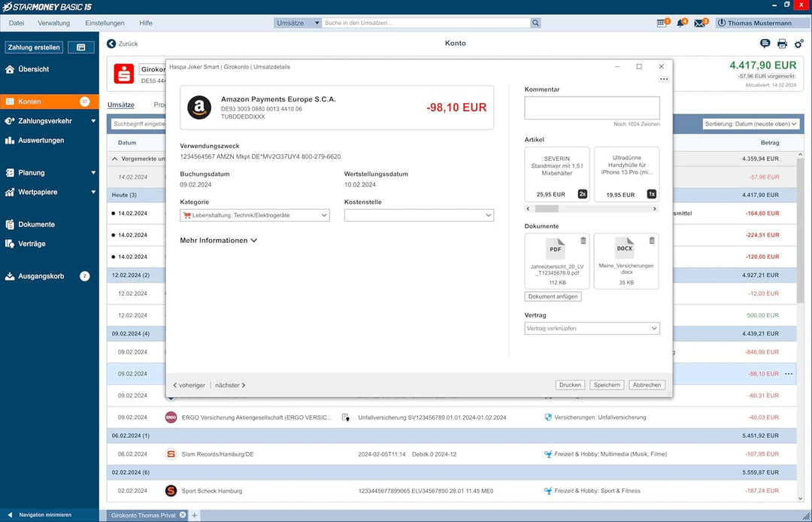
Task: Expand the Planung sidebar menu
Action: tap(93, 173)
